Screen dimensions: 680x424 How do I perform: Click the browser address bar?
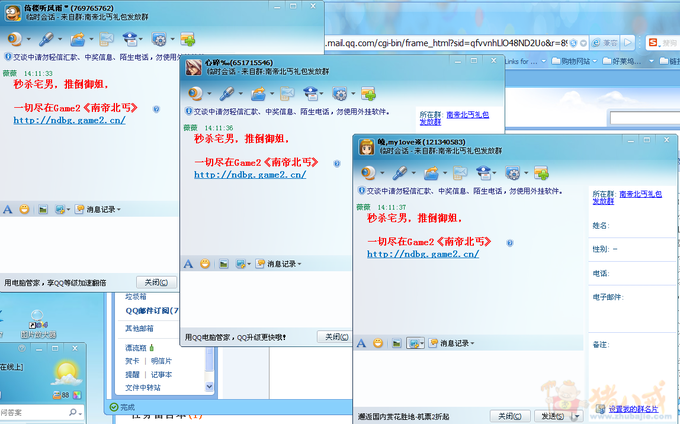click(x=447, y=42)
